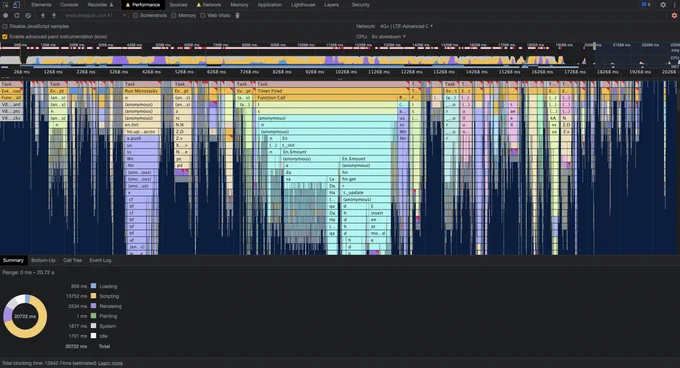Open the Network tab
Screen dimensions: 680x368
click(x=209, y=5)
